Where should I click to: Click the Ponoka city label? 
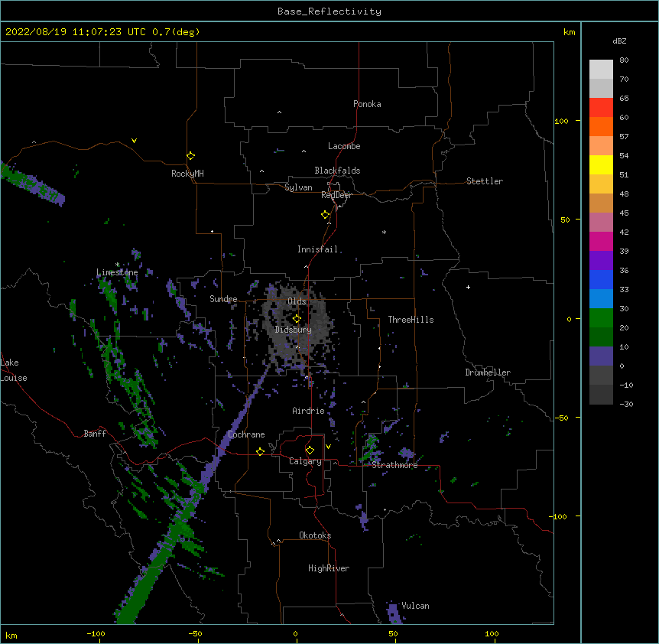click(367, 104)
